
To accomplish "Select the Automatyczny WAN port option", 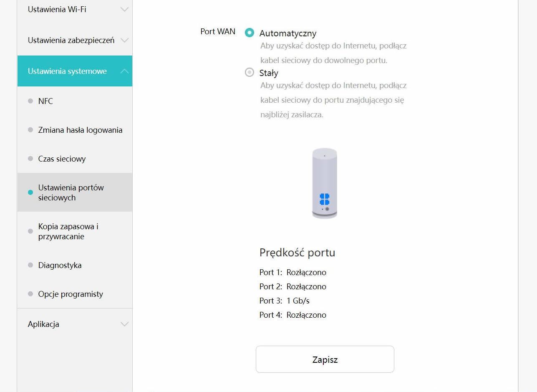I will (250, 33).
